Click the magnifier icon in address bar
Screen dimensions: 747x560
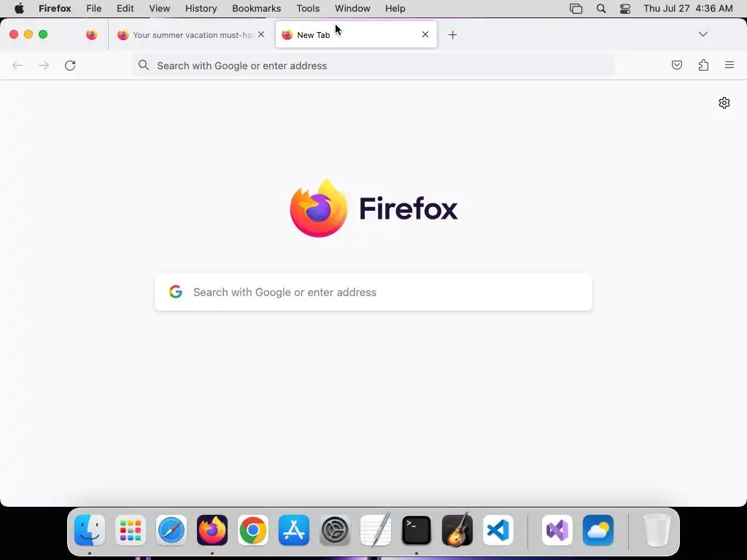pyautogui.click(x=144, y=65)
